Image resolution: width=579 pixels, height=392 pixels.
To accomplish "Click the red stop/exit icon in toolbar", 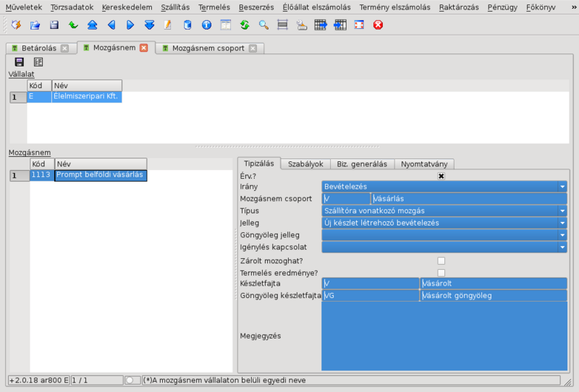I will pos(378,25).
